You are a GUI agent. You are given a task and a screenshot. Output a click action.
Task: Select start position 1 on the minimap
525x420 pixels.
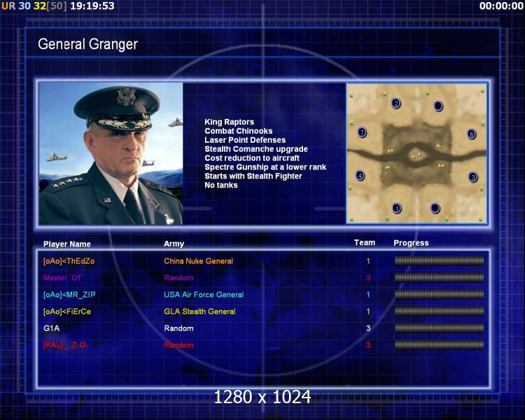coord(397,209)
